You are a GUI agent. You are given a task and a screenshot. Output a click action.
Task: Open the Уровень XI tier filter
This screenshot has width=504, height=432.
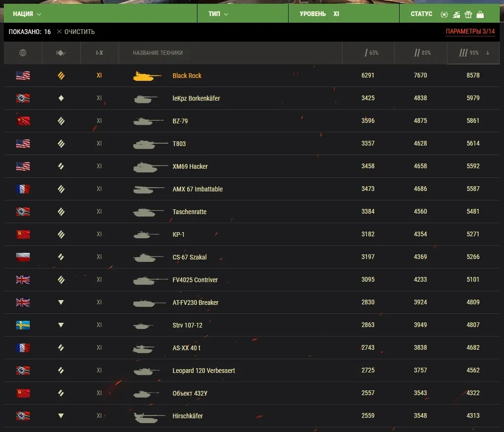[x=319, y=14]
